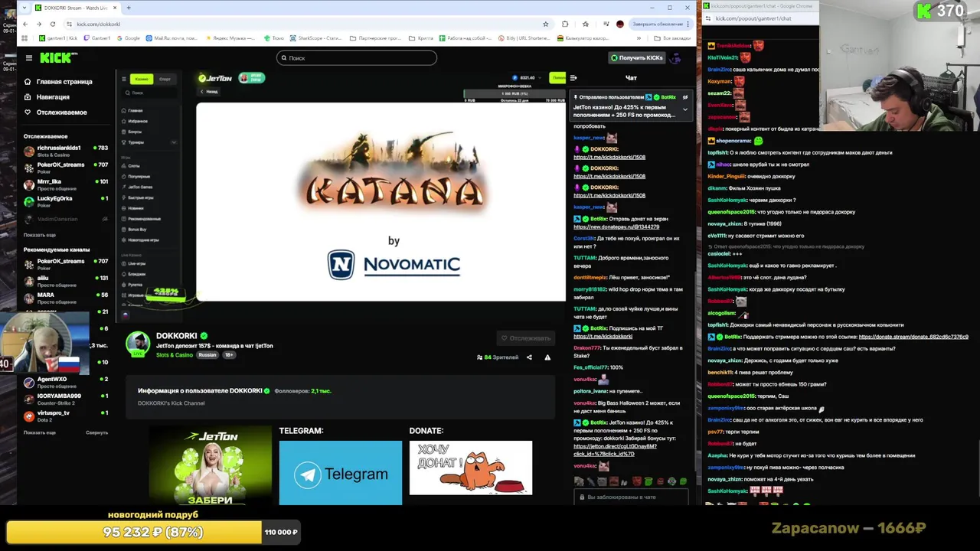Collapse recommended channels via Свернуть
Screen dimensions: 980x551
pos(96,432)
